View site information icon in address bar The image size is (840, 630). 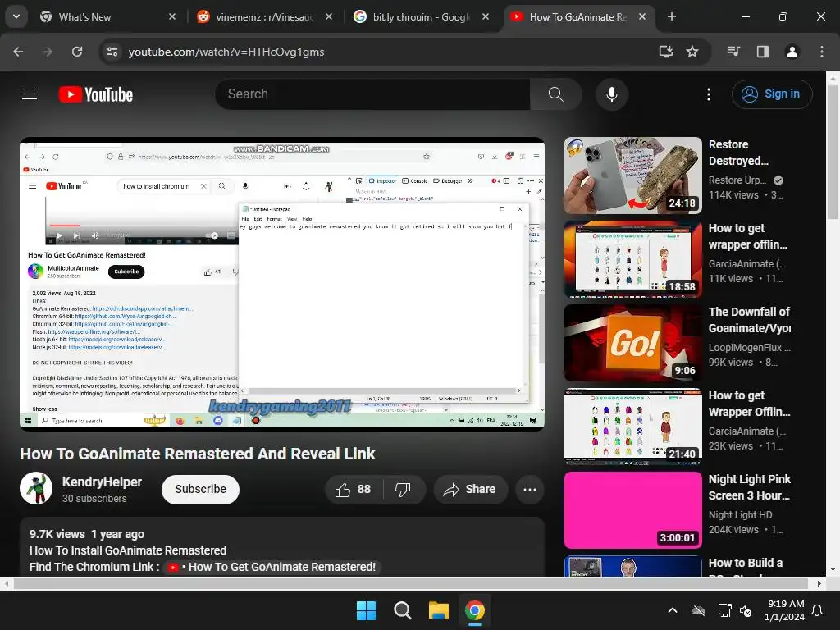pyautogui.click(x=112, y=52)
